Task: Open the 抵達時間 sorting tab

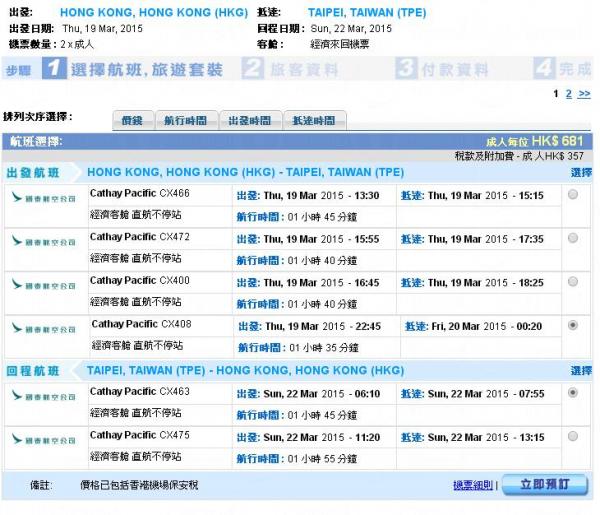Action: click(314, 121)
